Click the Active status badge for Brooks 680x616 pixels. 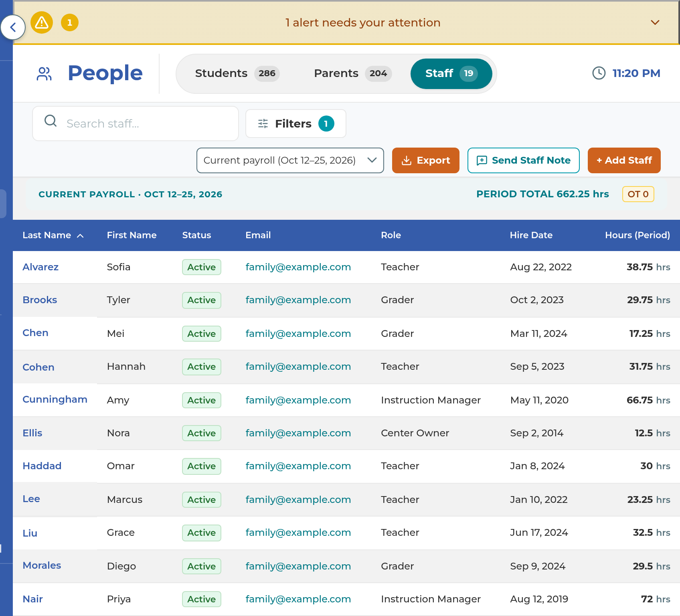(202, 300)
